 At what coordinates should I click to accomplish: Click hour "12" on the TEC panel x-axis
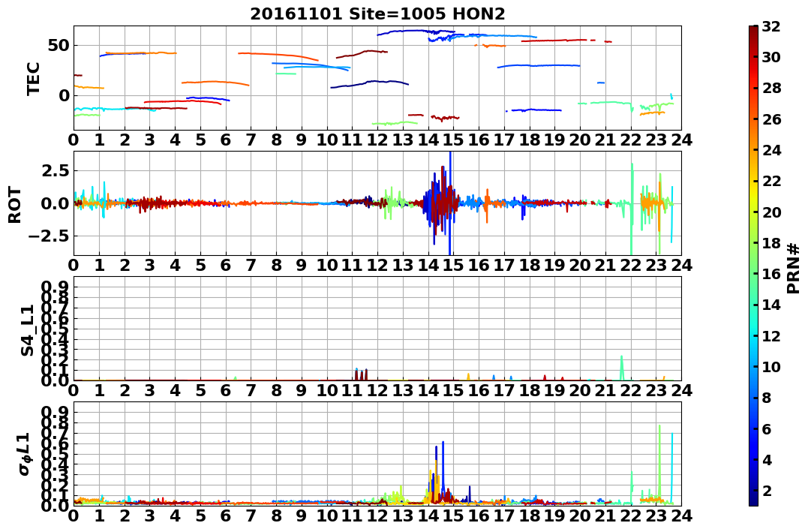(377, 140)
